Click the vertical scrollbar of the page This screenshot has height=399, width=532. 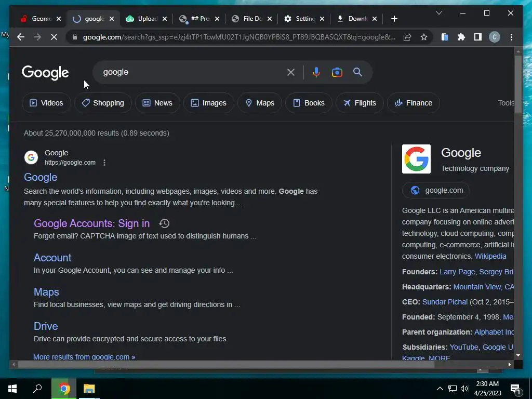(x=518, y=84)
